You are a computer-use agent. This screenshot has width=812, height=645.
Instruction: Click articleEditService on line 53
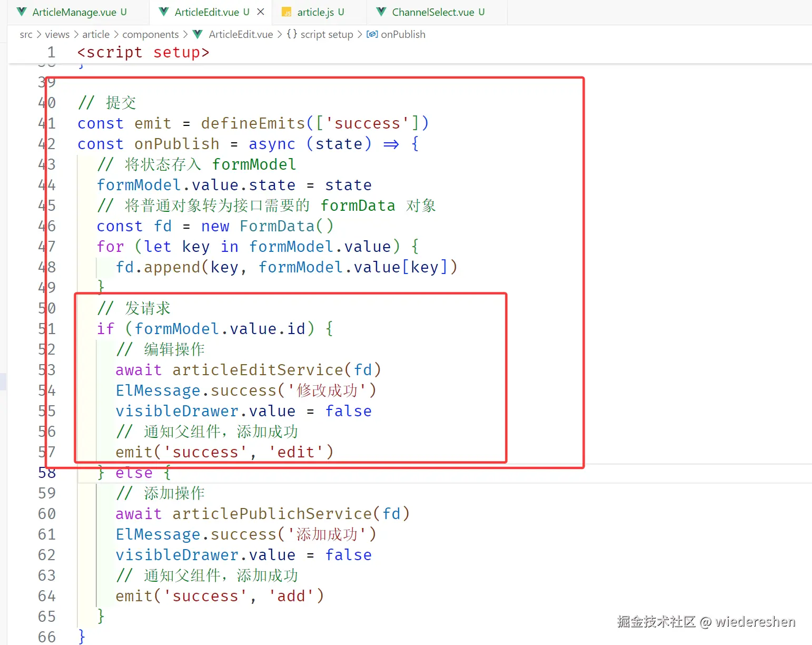coord(258,370)
